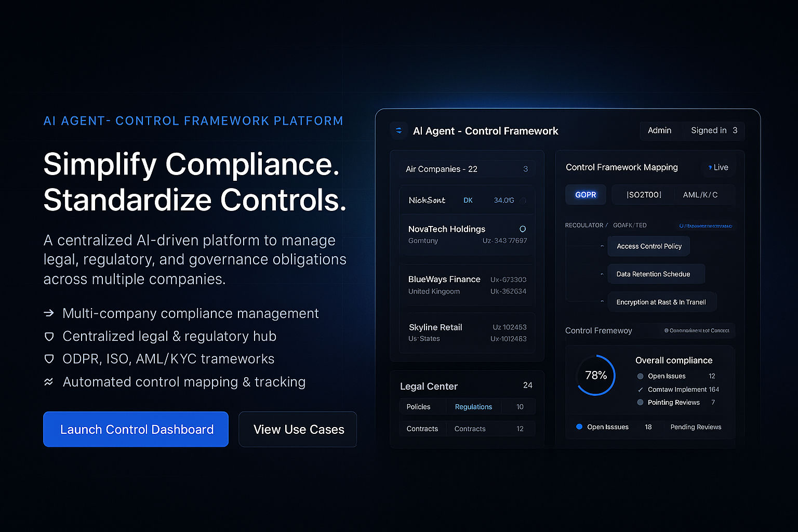Click the 78% compliance progress ring

pos(595,375)
